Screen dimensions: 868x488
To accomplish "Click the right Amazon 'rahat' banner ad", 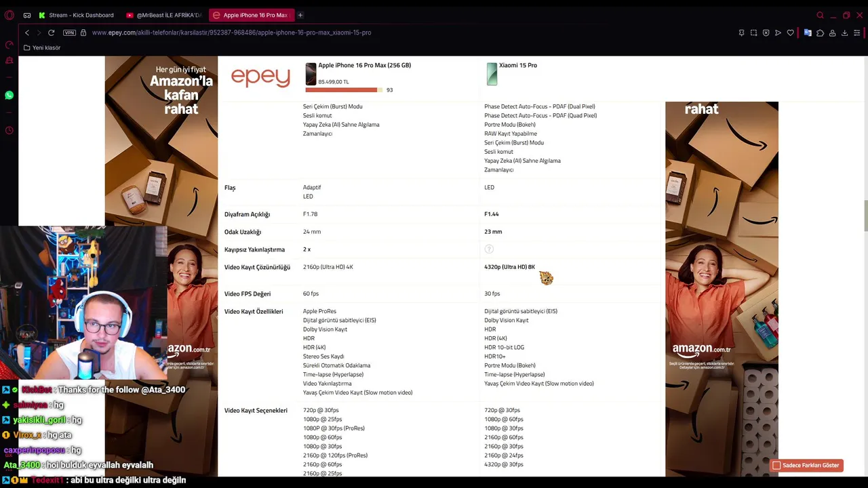I will coord(722,289).
